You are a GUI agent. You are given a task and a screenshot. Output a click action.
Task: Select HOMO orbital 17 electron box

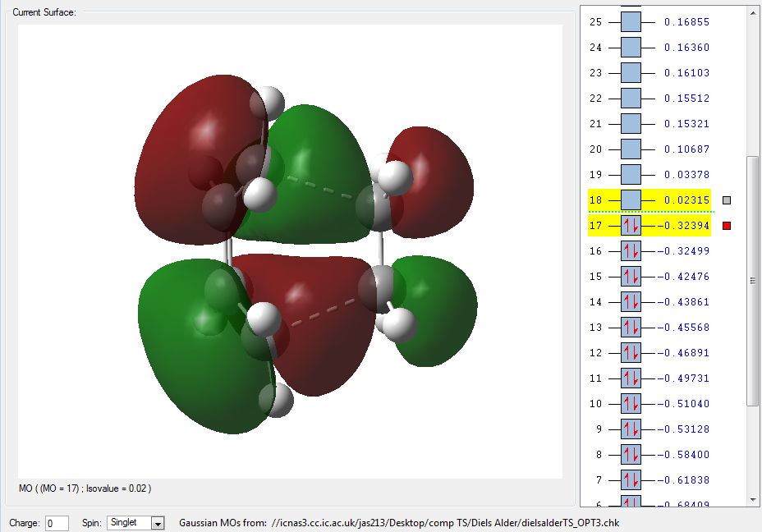click(631, 226)
